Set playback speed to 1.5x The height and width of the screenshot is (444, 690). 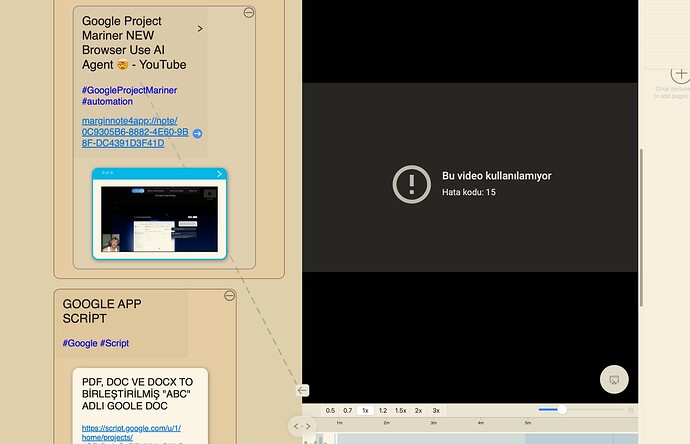400,410
